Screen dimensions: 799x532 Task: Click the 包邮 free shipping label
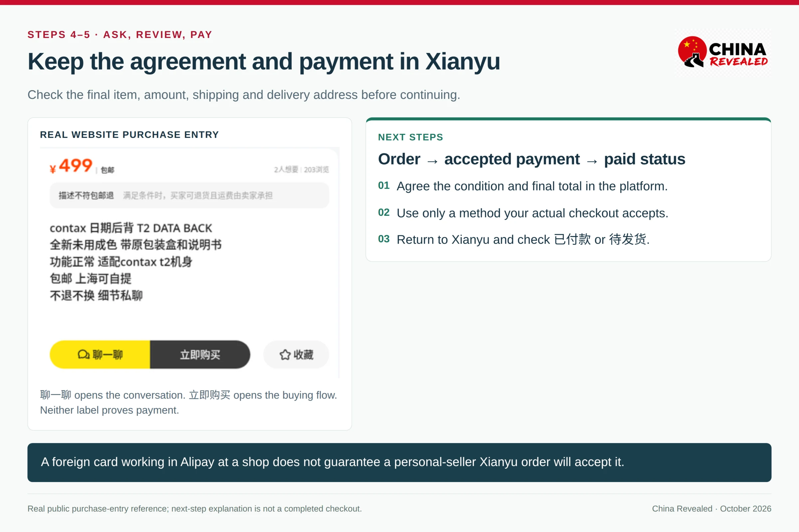coord(108,170)
